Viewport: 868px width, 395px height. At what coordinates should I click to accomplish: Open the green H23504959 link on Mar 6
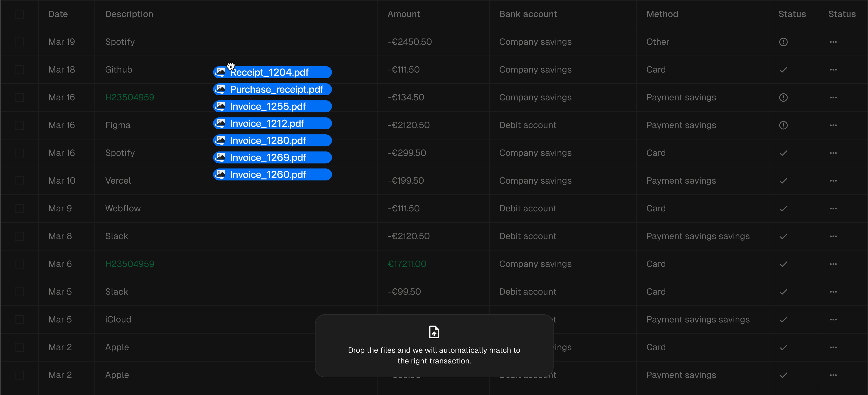(x=129, y=264)
